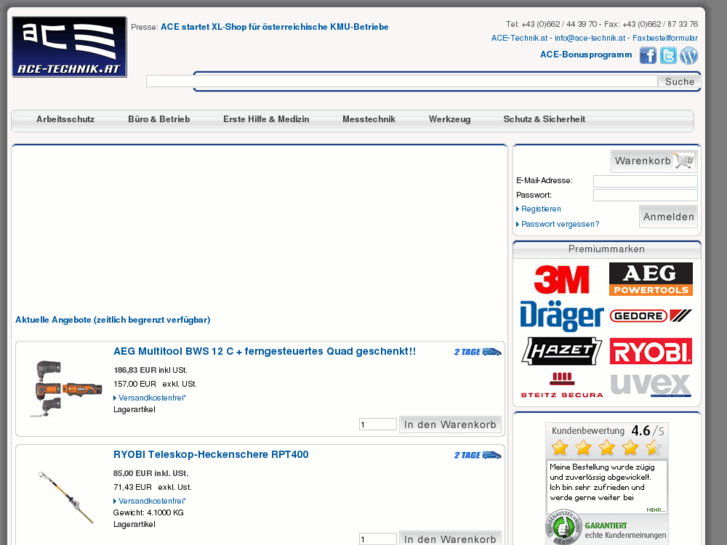
Task: Click the 2 Tage delivery icon for RYOBI Heckenschere
Action: pyautogui.click(x=478, y=455)
